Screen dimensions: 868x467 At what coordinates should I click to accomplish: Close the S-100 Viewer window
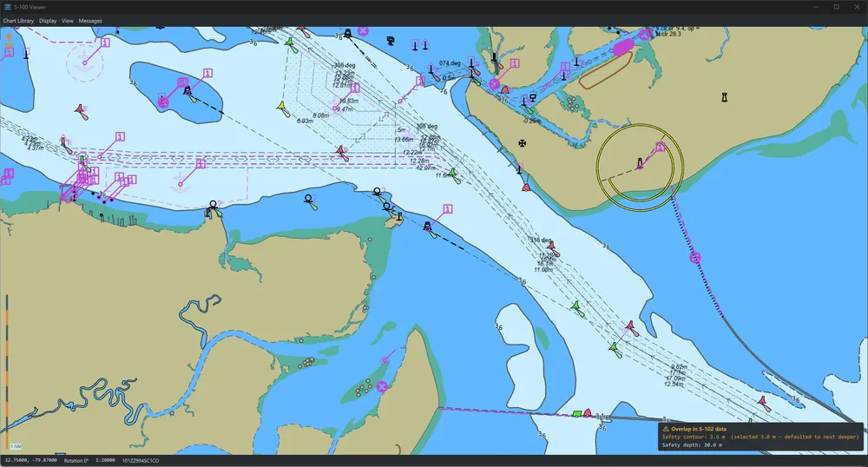[857, 7]
